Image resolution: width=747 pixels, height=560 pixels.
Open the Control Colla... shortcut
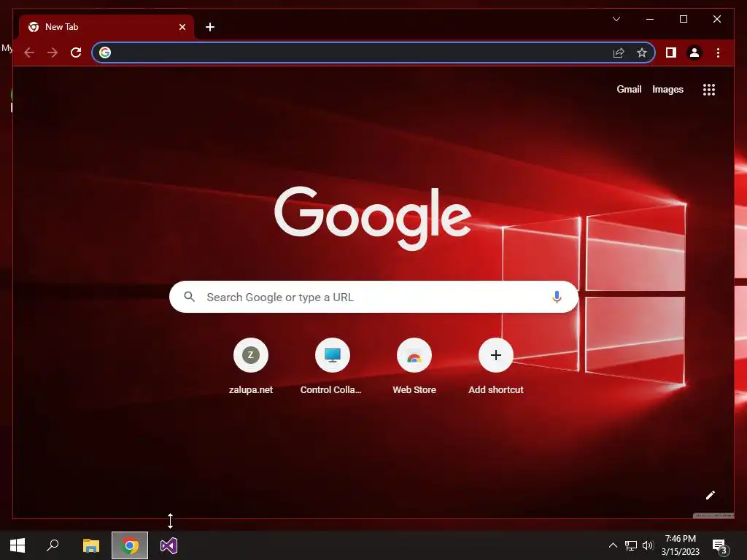[332, 366]
